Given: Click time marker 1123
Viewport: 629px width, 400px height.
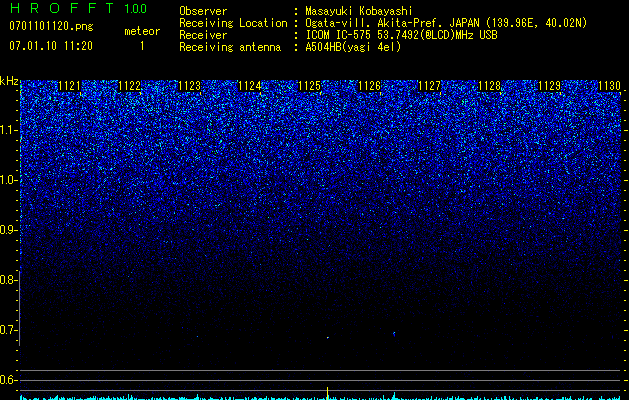Looking at the screenshot, I should pos(189,86).
